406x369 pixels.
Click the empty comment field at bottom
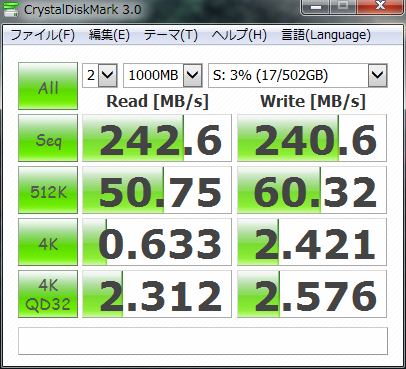(x=203, y=341)
